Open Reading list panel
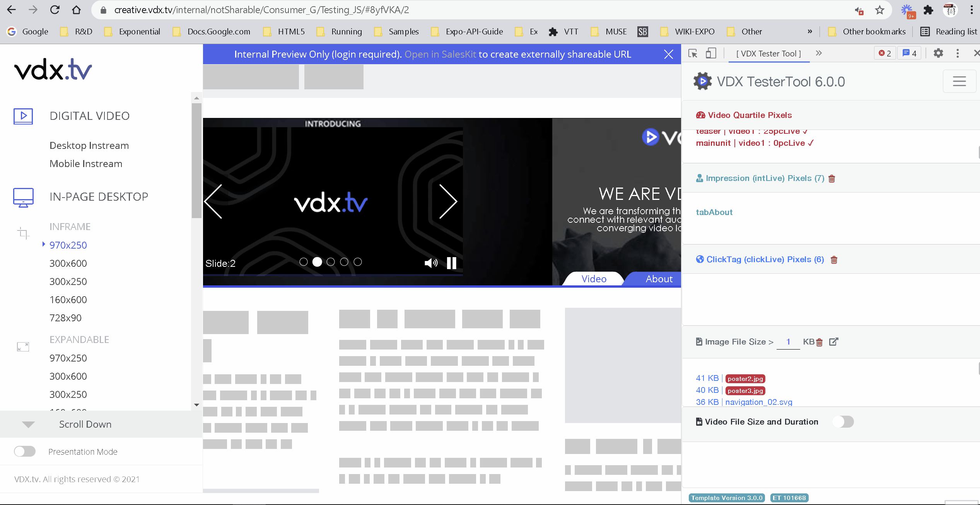Viewport: 980px width, 505px height. [949, 32]
